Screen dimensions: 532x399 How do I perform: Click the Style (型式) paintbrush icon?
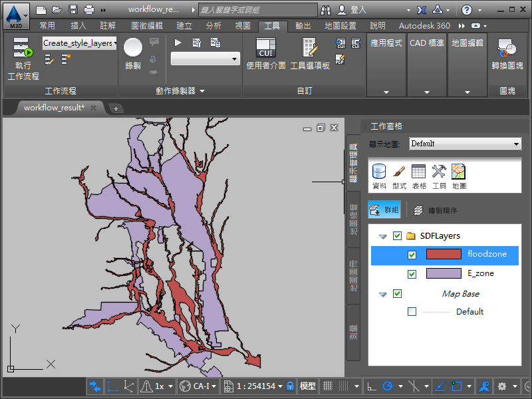(x=399, y=172)
